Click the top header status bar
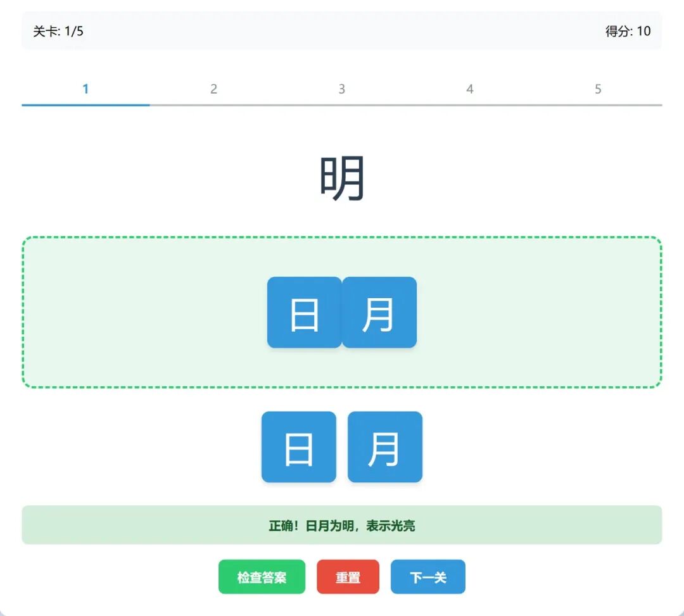Screen dimensions: 684x616 click(342, 30)
